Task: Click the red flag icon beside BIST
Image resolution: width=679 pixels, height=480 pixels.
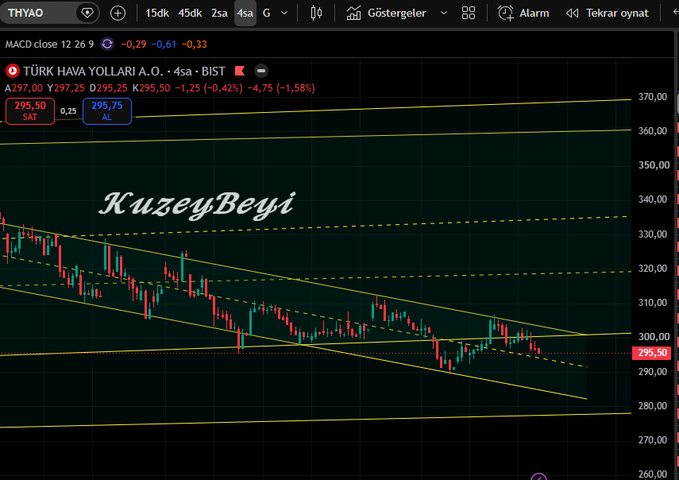Action: (239, 71)
